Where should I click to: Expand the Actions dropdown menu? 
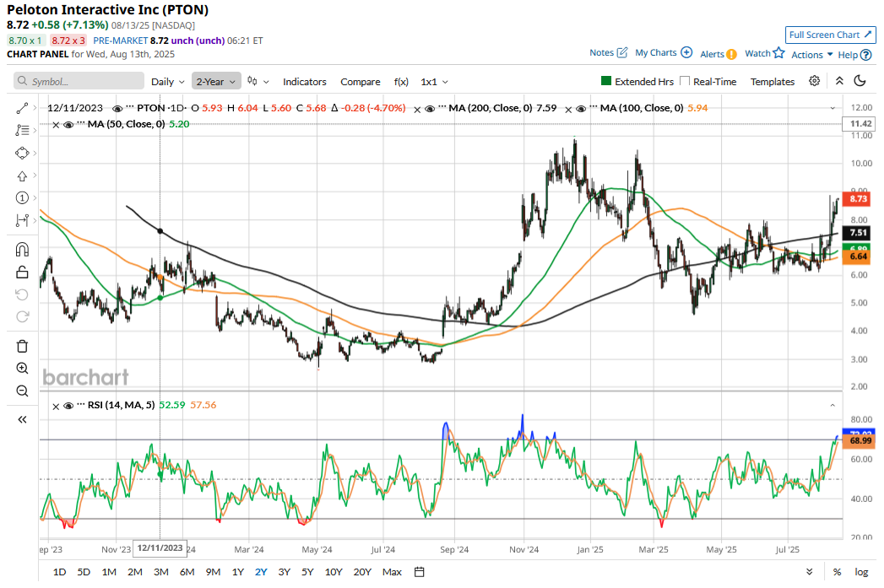pyautogui.click(x=812, y=55)
